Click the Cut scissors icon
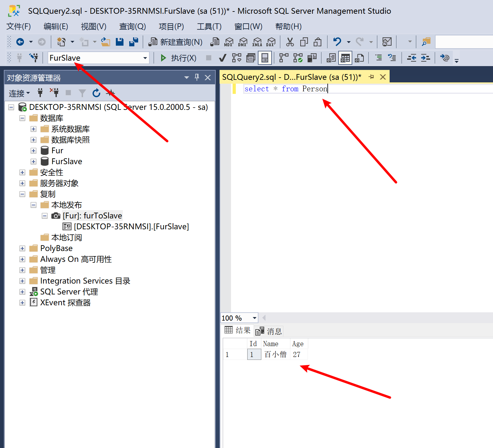 point(290,42)
